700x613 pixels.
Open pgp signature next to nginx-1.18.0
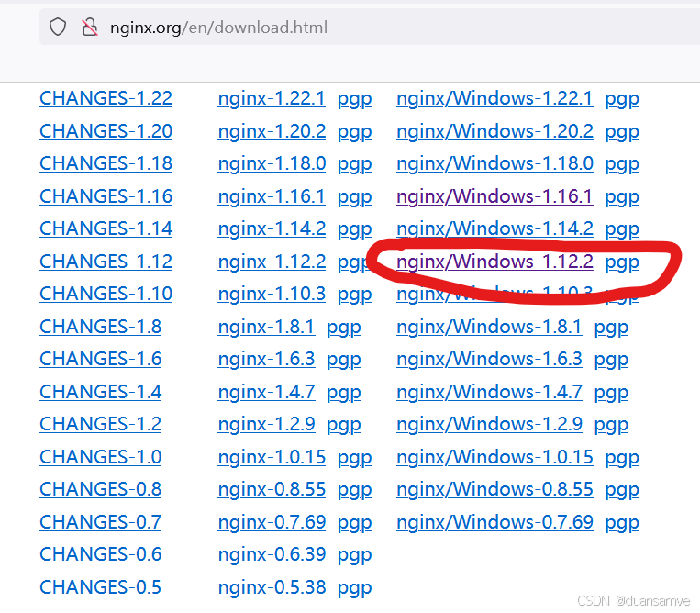(x=354, y=165)
